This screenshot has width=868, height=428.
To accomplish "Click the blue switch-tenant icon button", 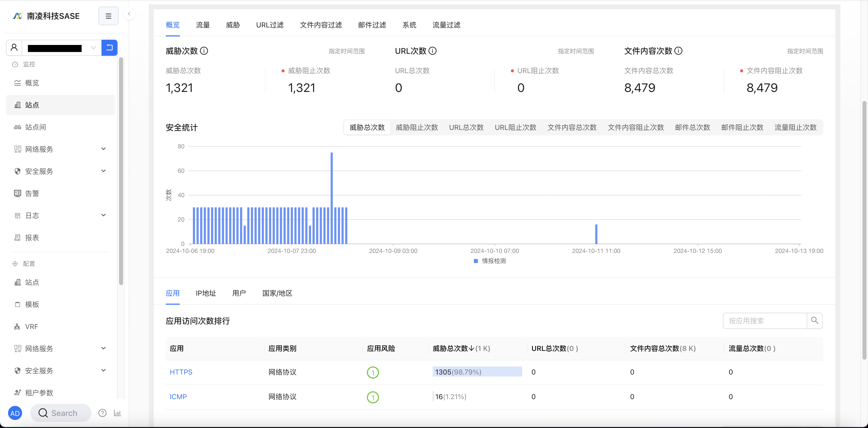I will pos(109,47).
